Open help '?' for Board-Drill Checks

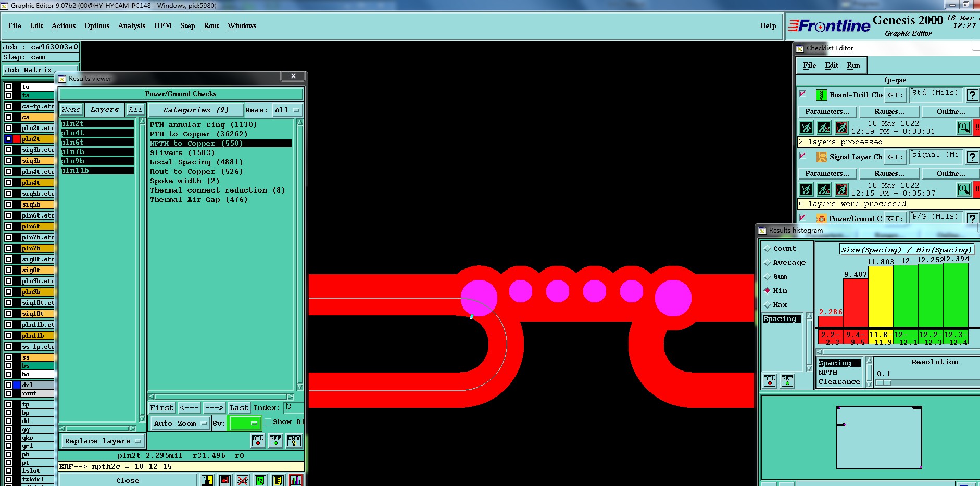[x=972, y=95]
